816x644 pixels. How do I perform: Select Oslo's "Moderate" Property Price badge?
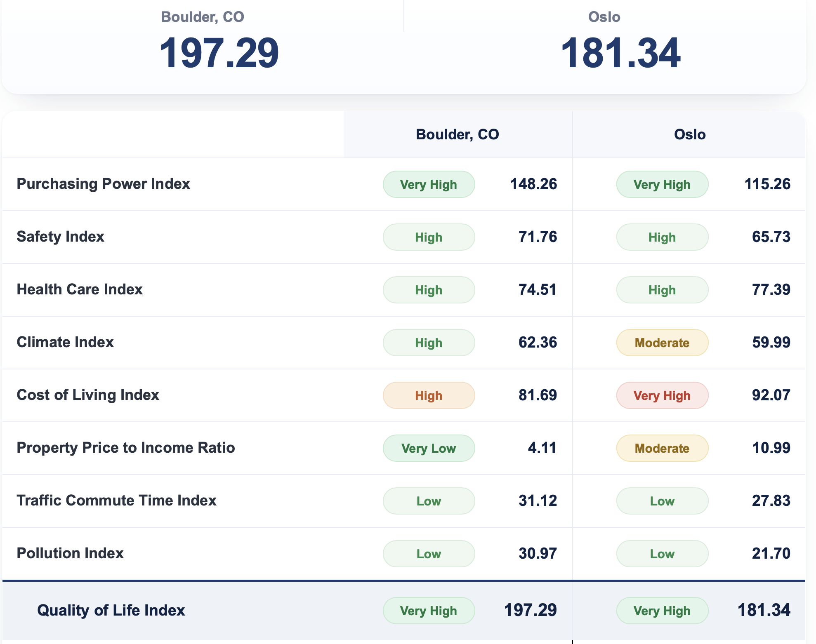[x=663, y=448]
